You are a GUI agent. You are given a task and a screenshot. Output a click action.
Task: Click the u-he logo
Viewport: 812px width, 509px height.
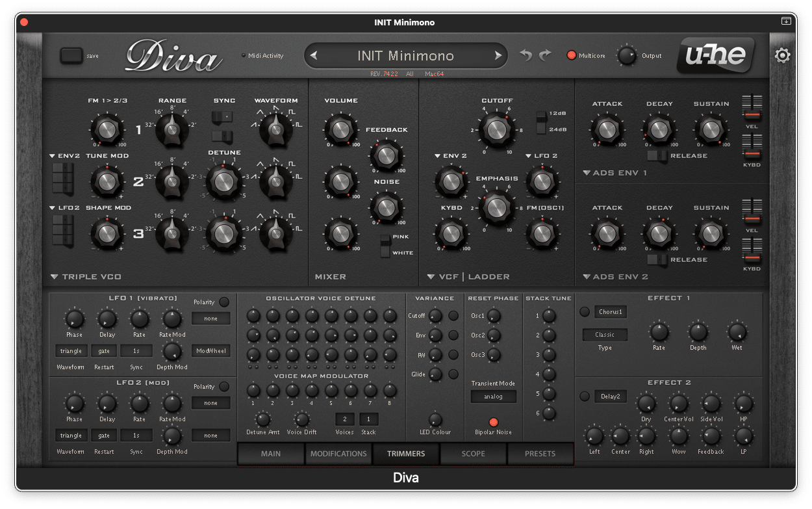[716, 55]
